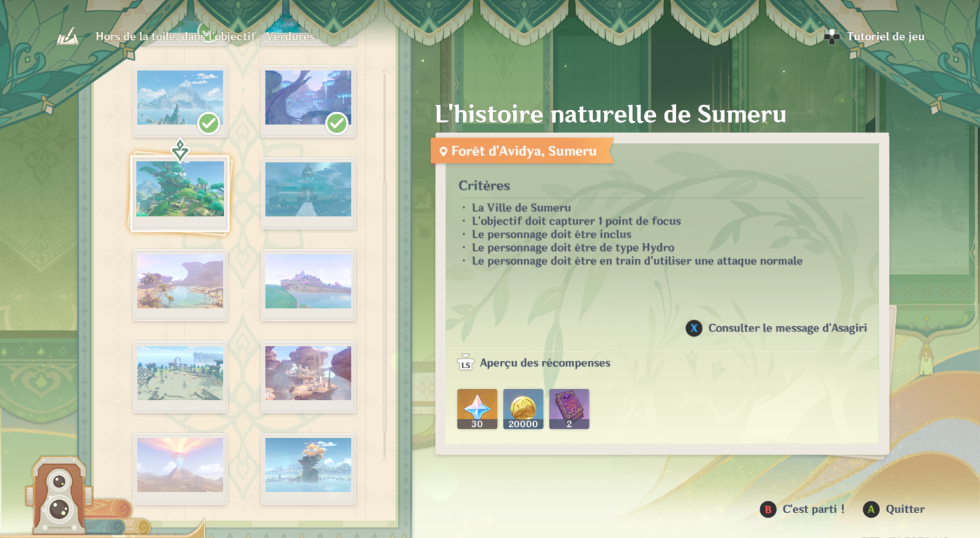The height and width of the screenshot is (538, 980).
Task: Click the purple book reward icon
Action: click(x=569, y=409)
